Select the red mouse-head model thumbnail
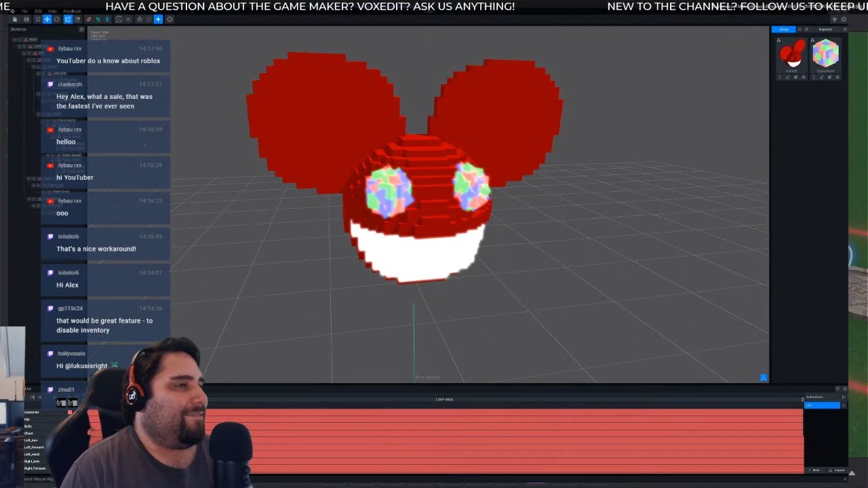Screen dimensions: 868x488 pos(791,53)
